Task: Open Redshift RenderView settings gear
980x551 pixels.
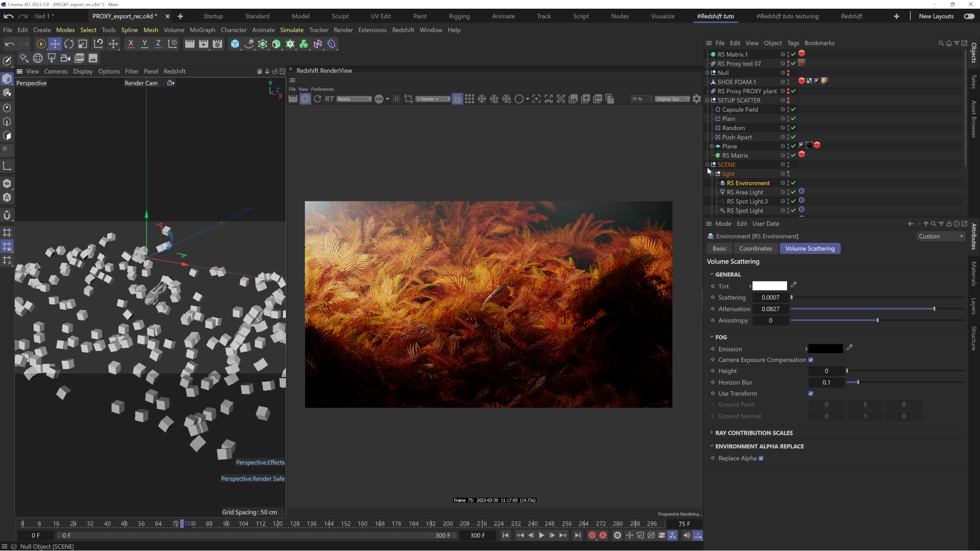Action: point(697,99)
